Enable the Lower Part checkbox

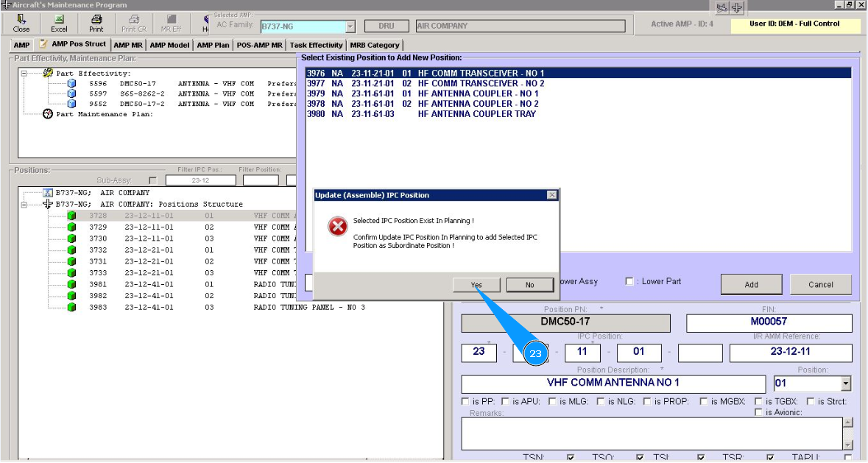click(x=629, y=281)
